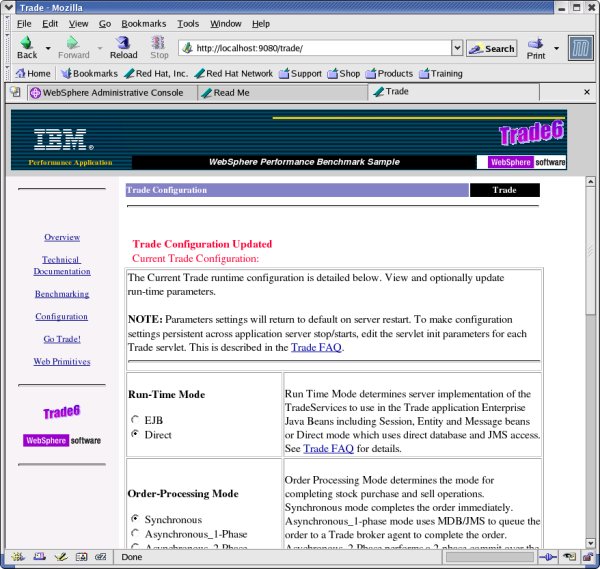Expand the URL address bar history dropdown
The image size is (600, 569).
point(457,48)
